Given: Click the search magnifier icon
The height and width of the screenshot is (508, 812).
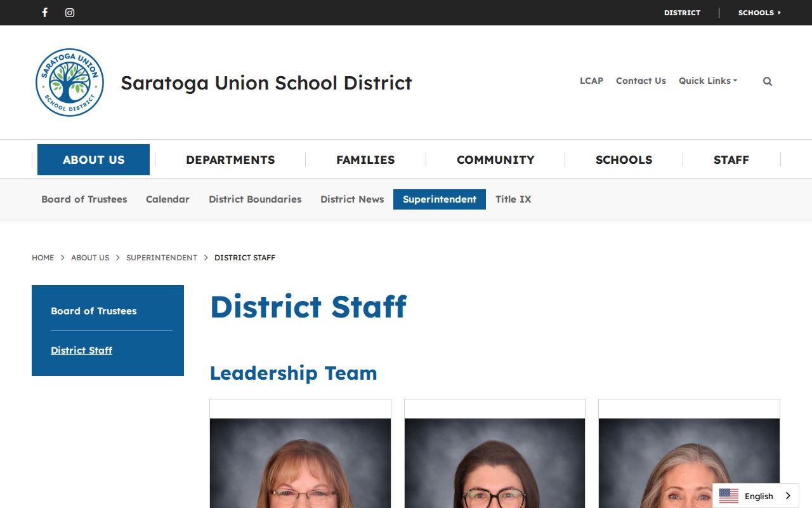Looking at the screenshot, I should tap(768, 81).
